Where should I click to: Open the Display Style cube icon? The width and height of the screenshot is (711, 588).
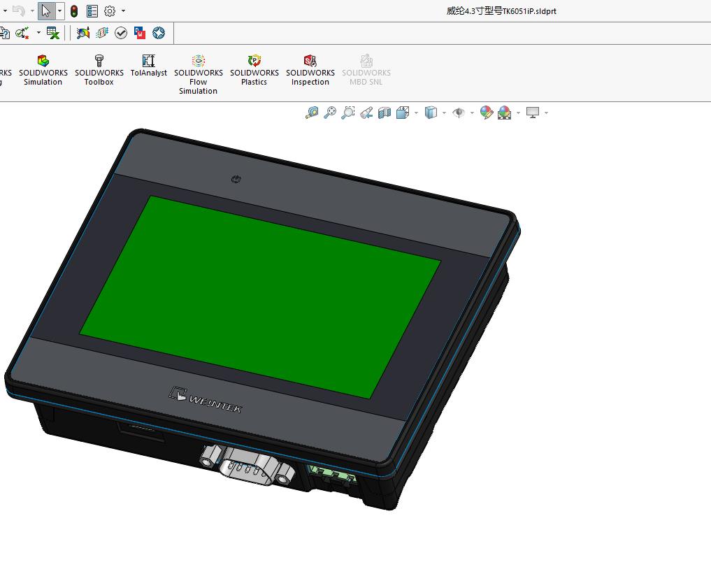click(x=431, y=113)
